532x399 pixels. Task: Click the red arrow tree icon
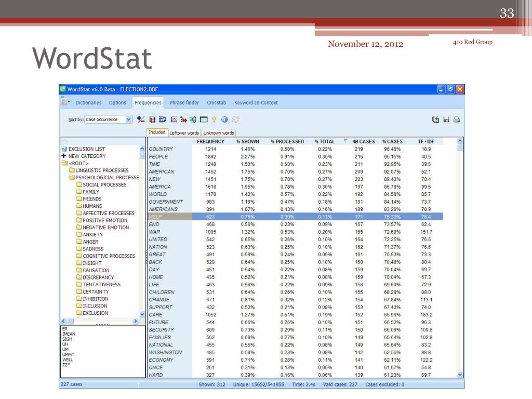click(x=183, y=119)
